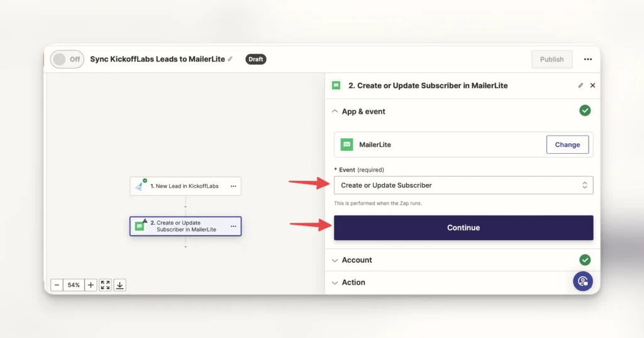Viewport: 644px width, 338px height.
Task: Click the MailerLite app name text
Action: [x=375, y=144]
